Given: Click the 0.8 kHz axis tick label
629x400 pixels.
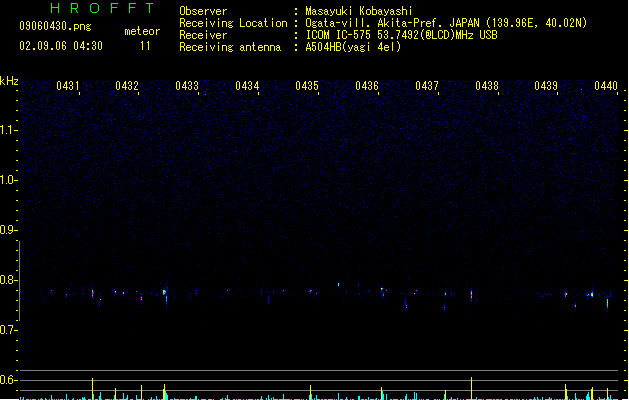Looking at the screenshot, I should coord(8,280).
